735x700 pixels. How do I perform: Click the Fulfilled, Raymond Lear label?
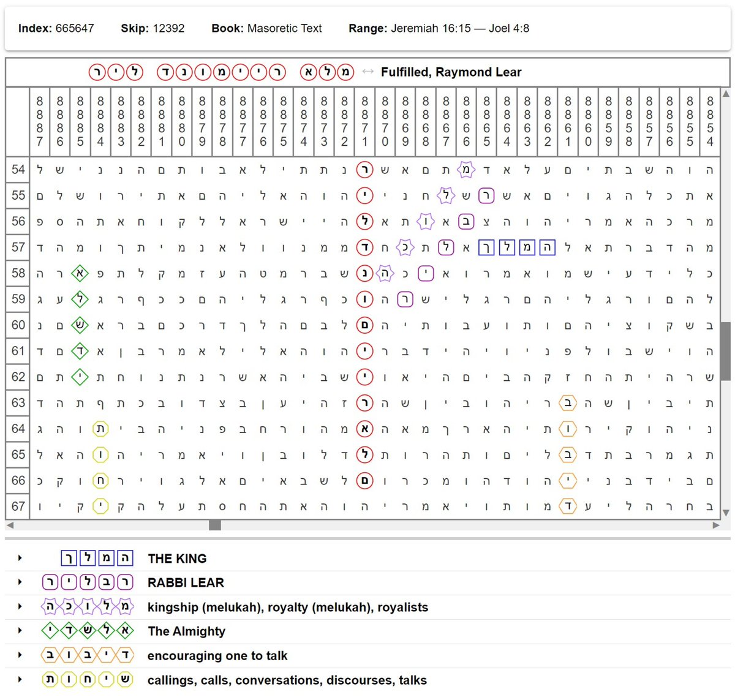(x=451, y=72)
